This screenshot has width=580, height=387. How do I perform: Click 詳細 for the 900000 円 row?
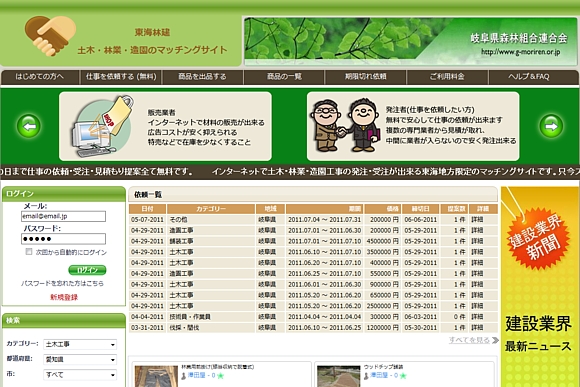tap(477, 285)
